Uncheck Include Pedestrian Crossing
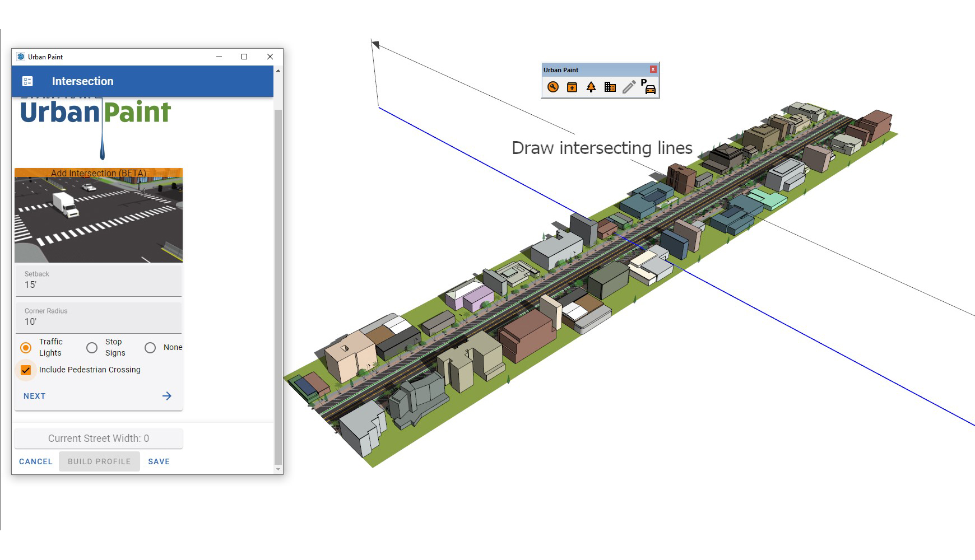 point(26,370)
